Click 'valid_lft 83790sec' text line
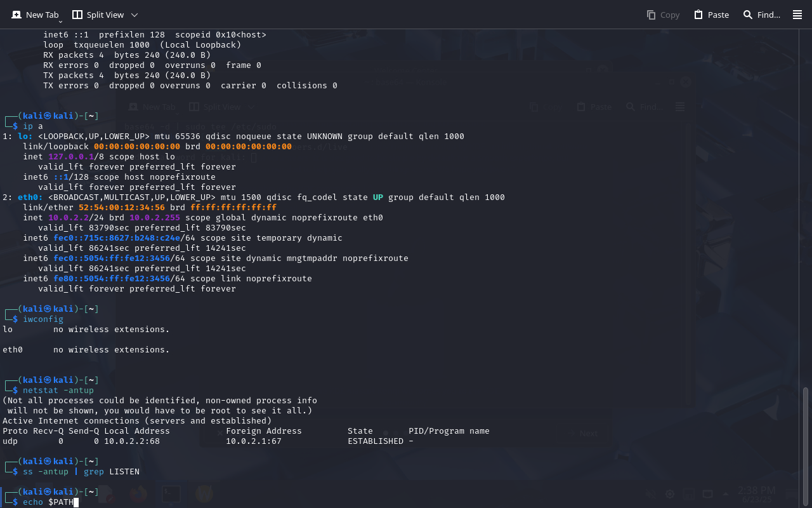The image size is (812, 508). (142, 228)
